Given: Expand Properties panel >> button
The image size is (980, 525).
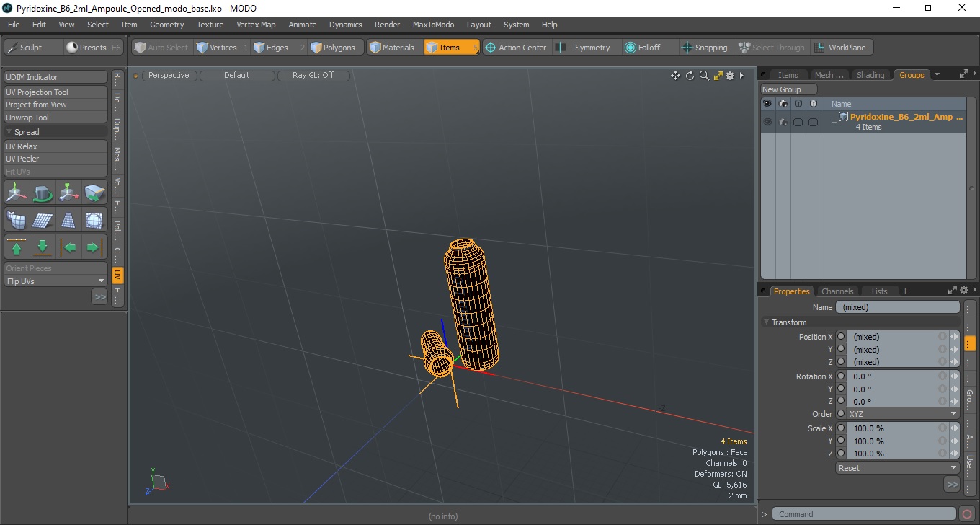Looking at the screenshot, I should pos(952,485).
